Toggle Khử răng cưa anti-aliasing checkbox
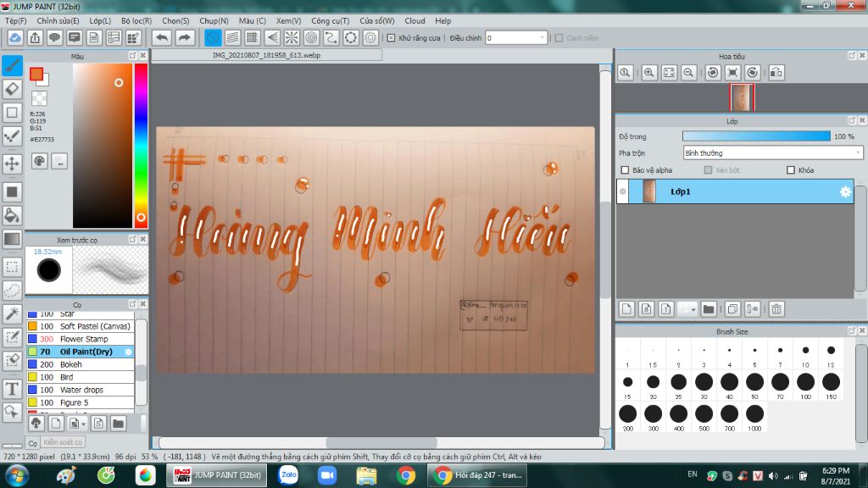This screenshot has height=488, width=868. pos(391,38)
